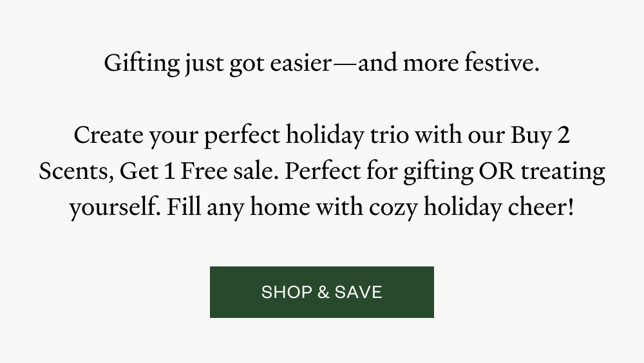
Task: Click the word 'perfect' in 'Create your perfect'
Action: click(242, 136)
